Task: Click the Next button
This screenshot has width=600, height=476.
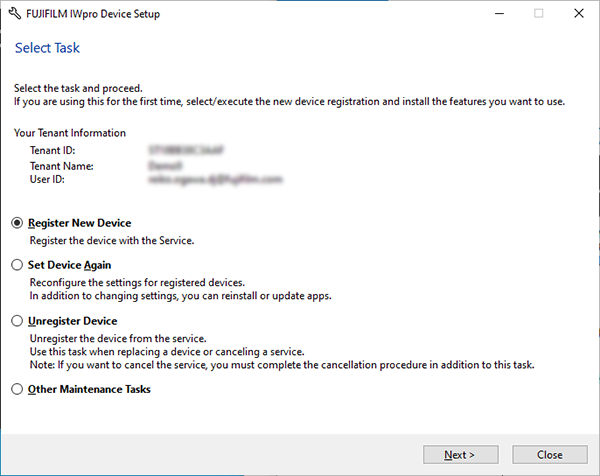Action: 460,455
